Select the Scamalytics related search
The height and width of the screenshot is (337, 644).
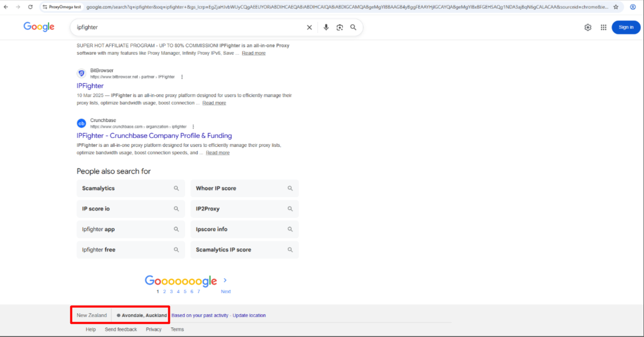(131, 188)
